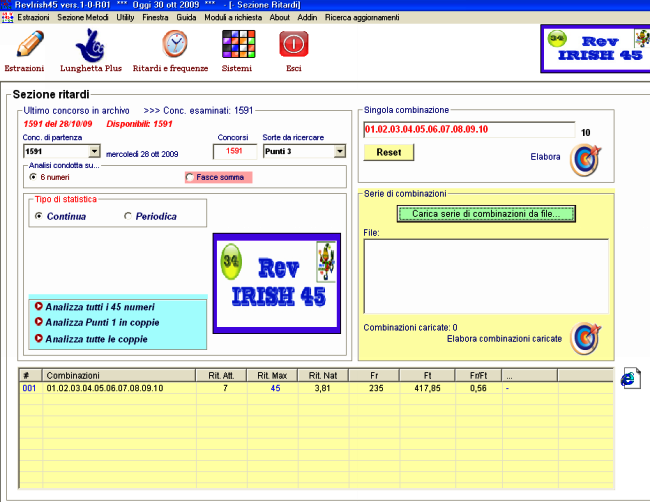This screenshot has width=650, height=502.
Task: Click the app icon left of Estrazioni menu
Action: [7, 17]
